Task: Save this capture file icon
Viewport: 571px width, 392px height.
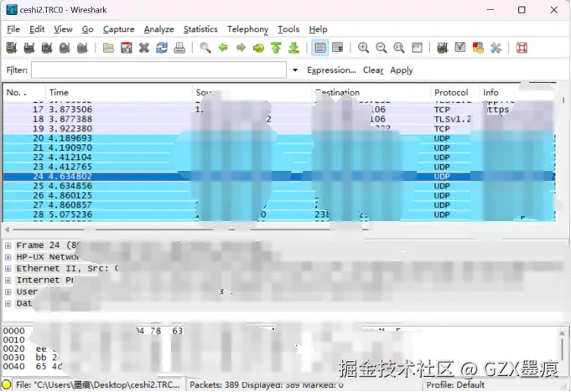Action: (x=127, y=48)
